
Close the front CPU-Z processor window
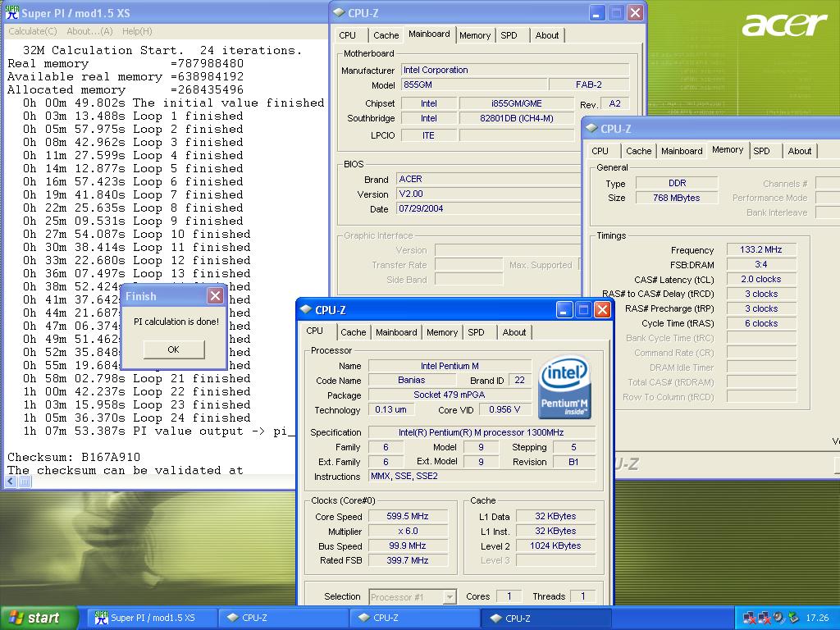pos(602,309)
